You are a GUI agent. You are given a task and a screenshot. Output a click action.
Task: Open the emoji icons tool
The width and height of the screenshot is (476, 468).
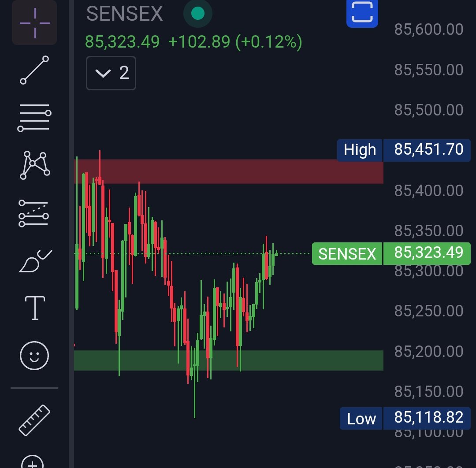coord(34,355)
